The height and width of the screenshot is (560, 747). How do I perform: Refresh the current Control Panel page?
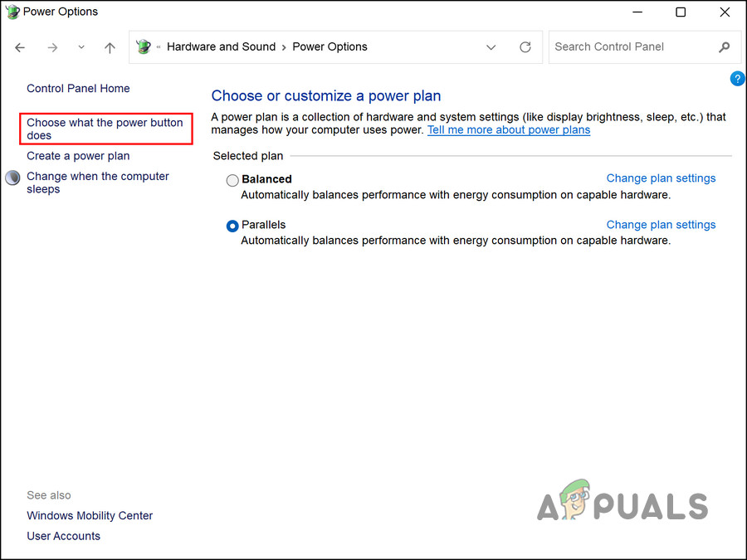click(525, 47)
